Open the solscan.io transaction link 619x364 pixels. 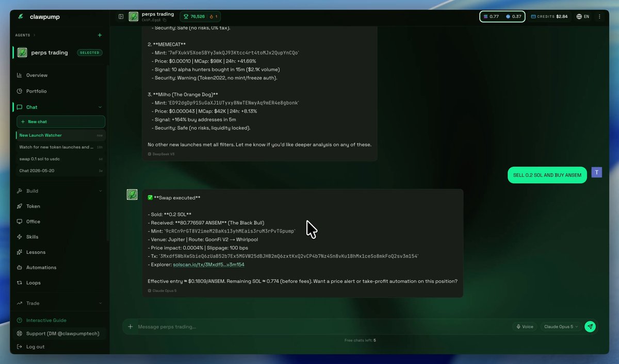(208, 264)
